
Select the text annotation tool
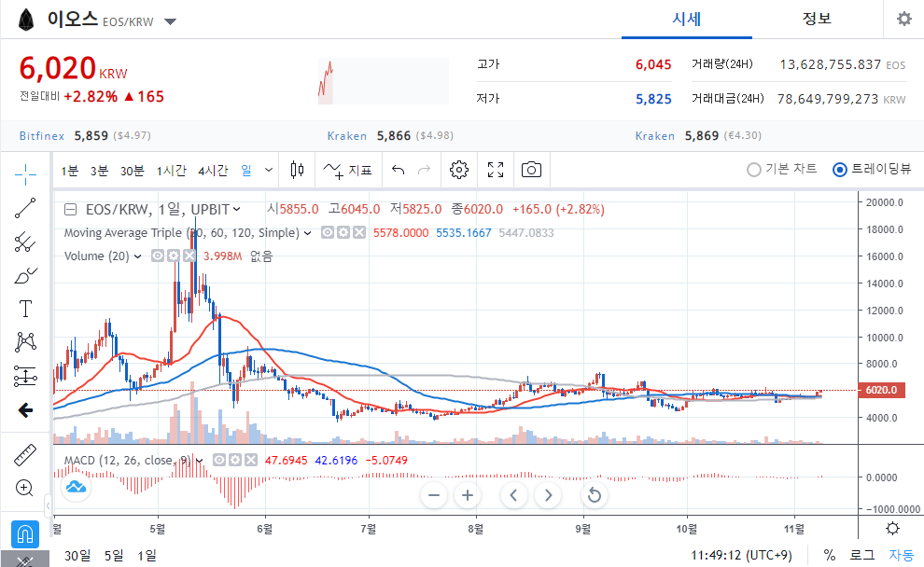click(x=25, y=309)
